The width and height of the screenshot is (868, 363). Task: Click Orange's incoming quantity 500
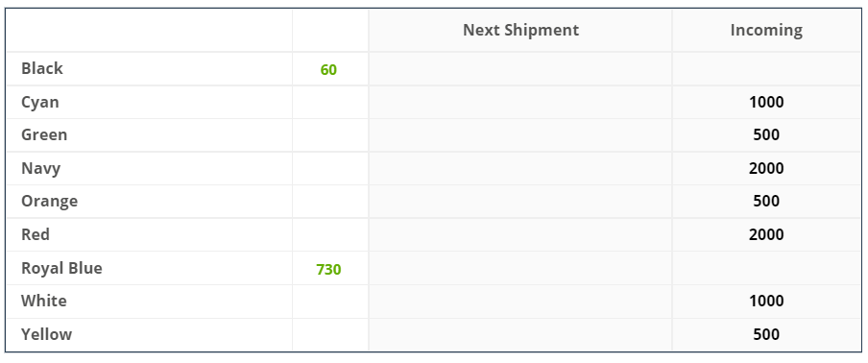pyautogui.click(x=766, y=201)
